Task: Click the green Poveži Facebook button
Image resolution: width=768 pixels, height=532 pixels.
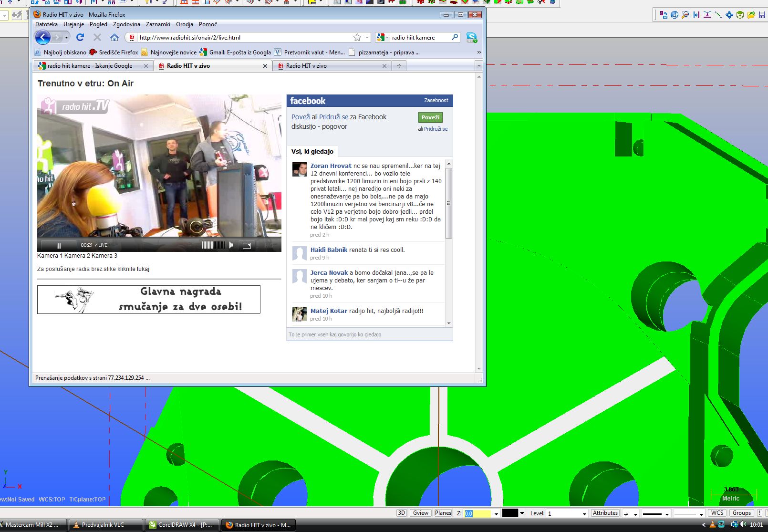Action: (x=430, y=117)
